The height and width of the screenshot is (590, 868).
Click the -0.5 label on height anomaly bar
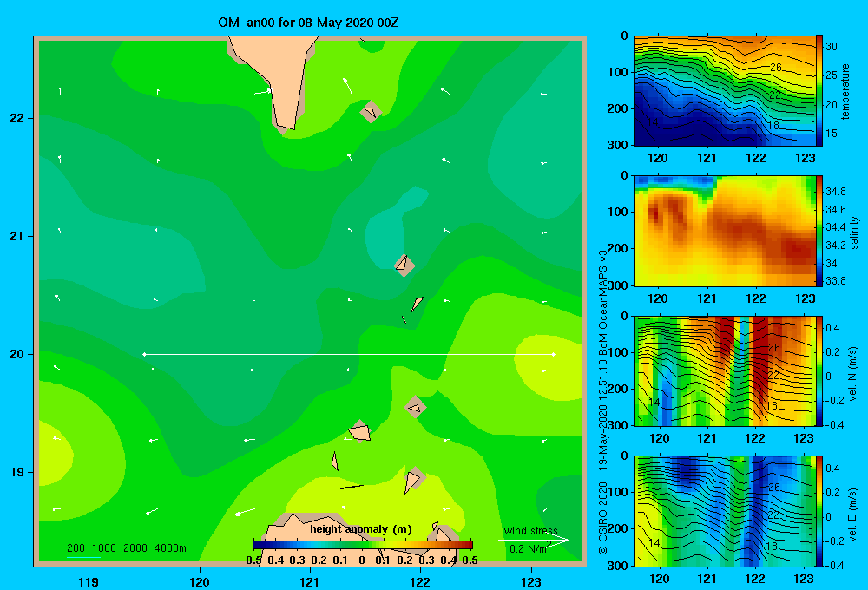click(x=252, y=560)
